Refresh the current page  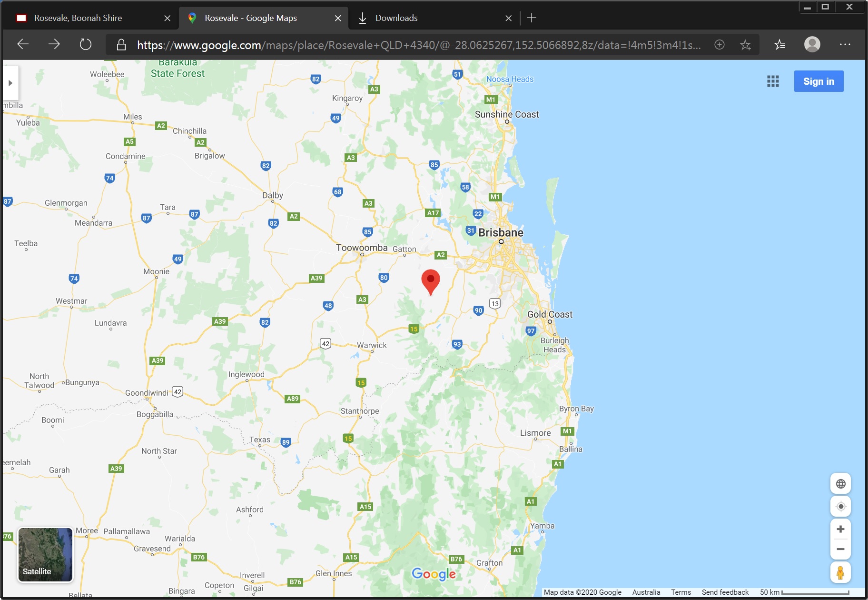pos(85,45)
